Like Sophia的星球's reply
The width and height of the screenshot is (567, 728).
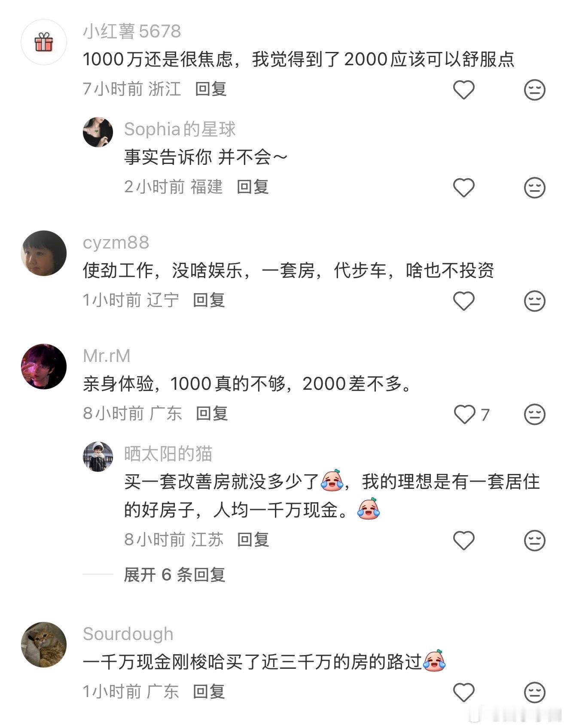coord(464,188)
